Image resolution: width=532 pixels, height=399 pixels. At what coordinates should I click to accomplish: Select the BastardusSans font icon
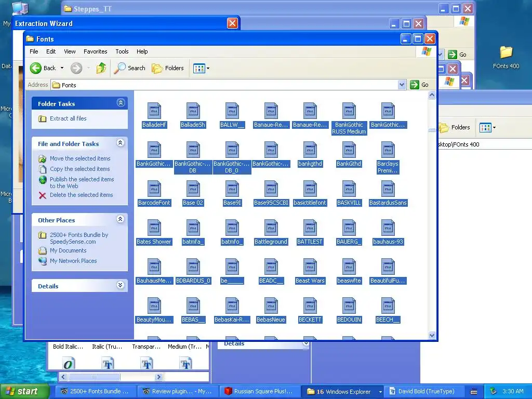click(388, 189)
